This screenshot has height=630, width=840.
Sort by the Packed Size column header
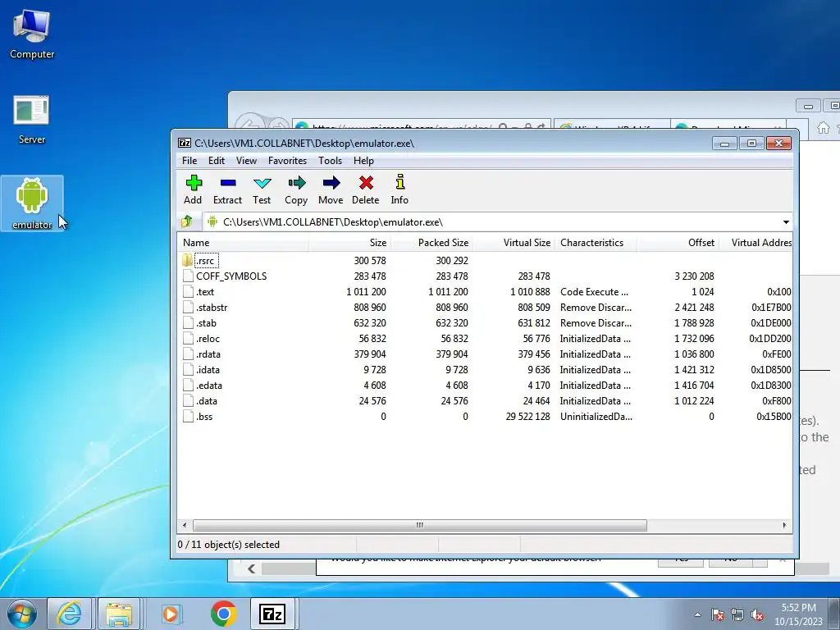coord(431,243)
